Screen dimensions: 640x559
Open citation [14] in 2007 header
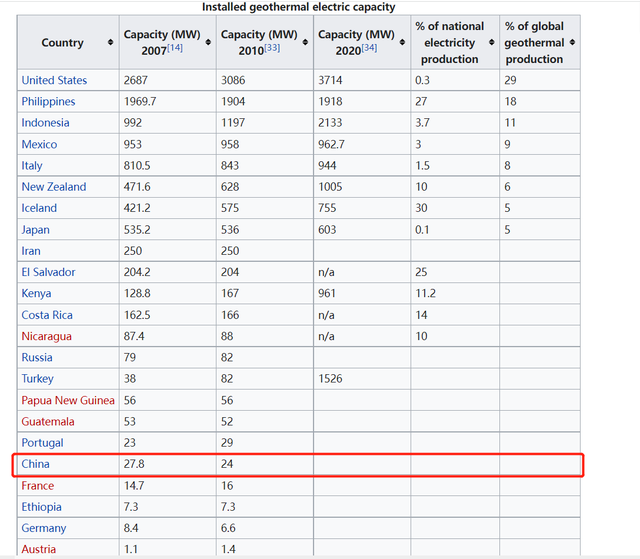[x=175, y=48]
